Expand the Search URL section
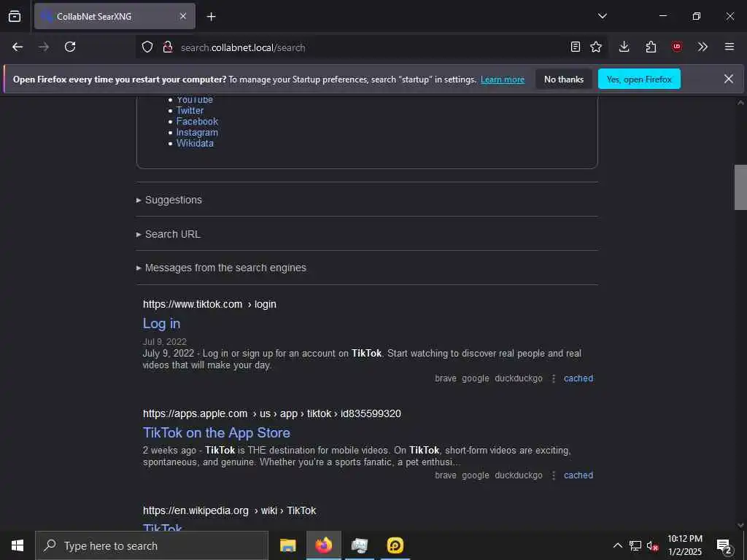 pos(169,234)
